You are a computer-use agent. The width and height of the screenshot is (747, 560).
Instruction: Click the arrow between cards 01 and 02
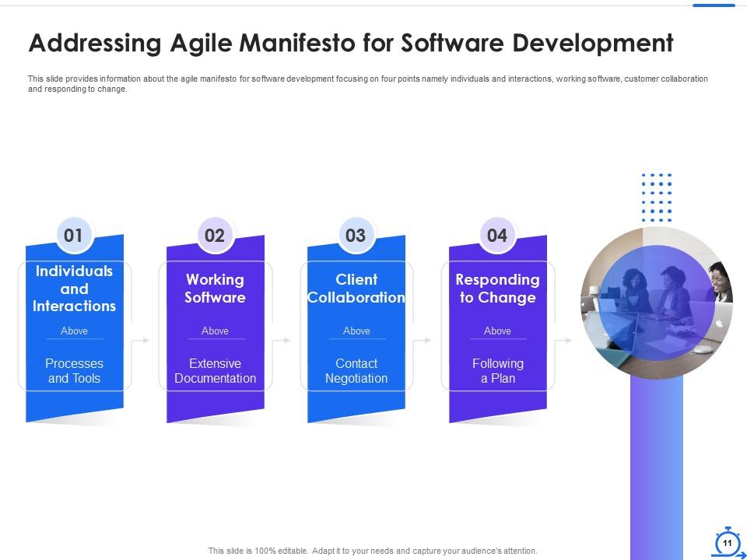click(142, 340)
